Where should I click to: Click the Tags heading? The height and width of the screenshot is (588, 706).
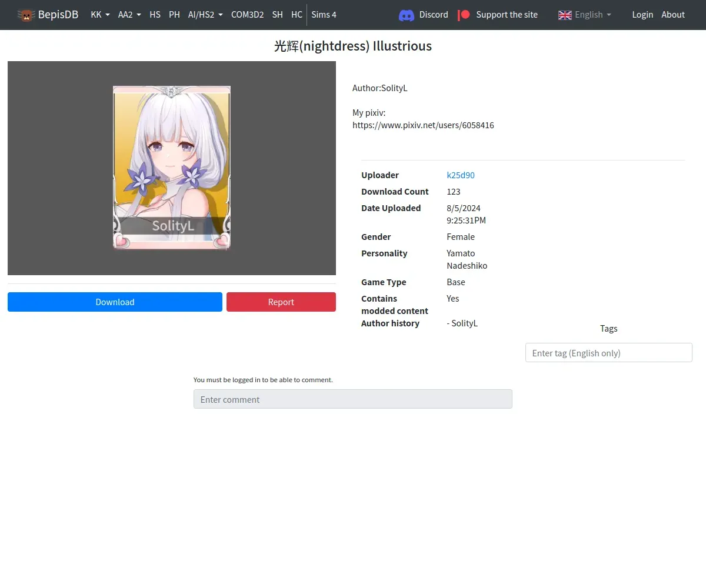(x=609, y=329)
